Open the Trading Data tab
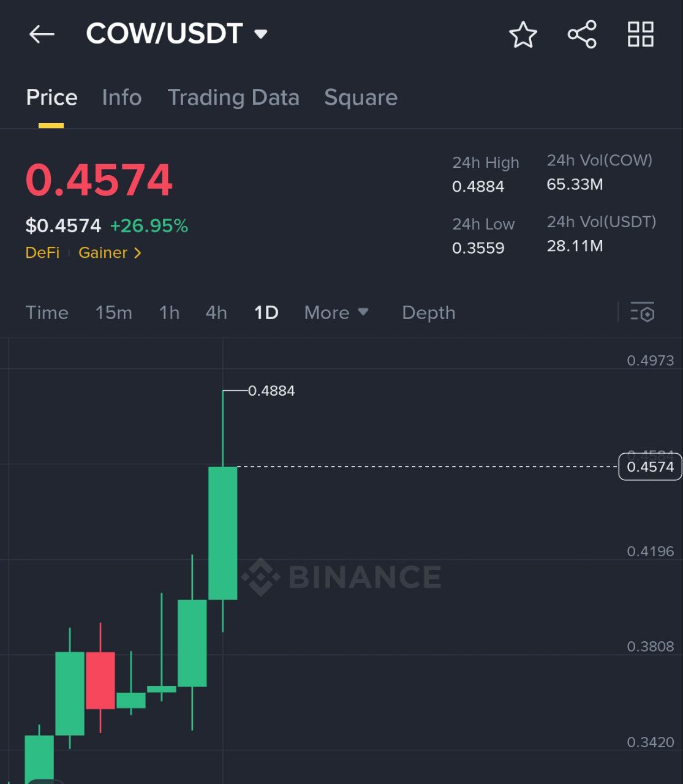The image size is (683, 784). click(x=233, y=97)
